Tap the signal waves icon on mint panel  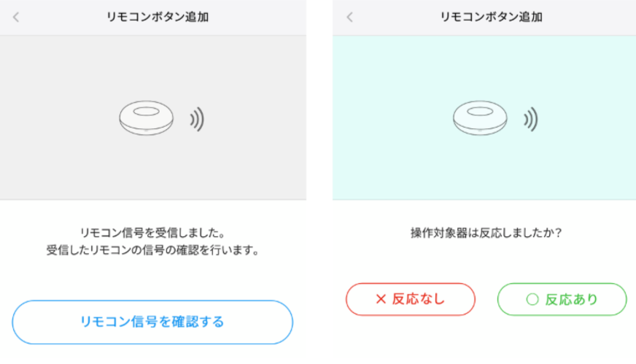coord(530,119)
